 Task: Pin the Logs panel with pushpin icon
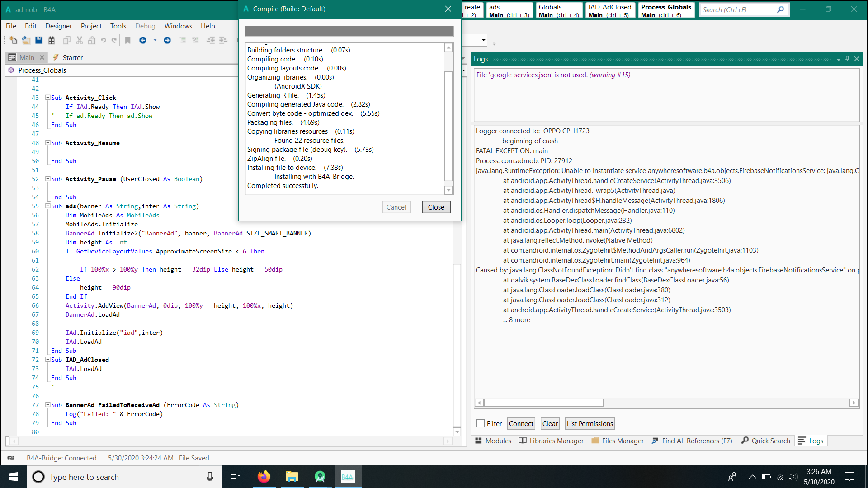848,59
